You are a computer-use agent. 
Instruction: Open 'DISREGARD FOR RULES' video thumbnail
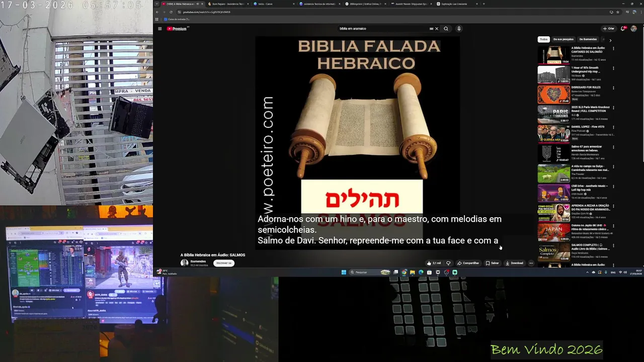click(x=553, y=94)
